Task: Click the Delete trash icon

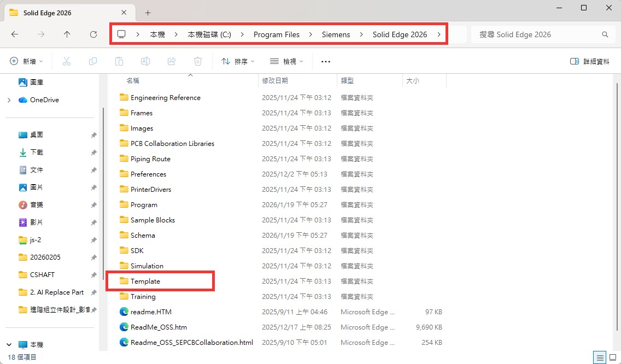Action: tap(198, 61)
